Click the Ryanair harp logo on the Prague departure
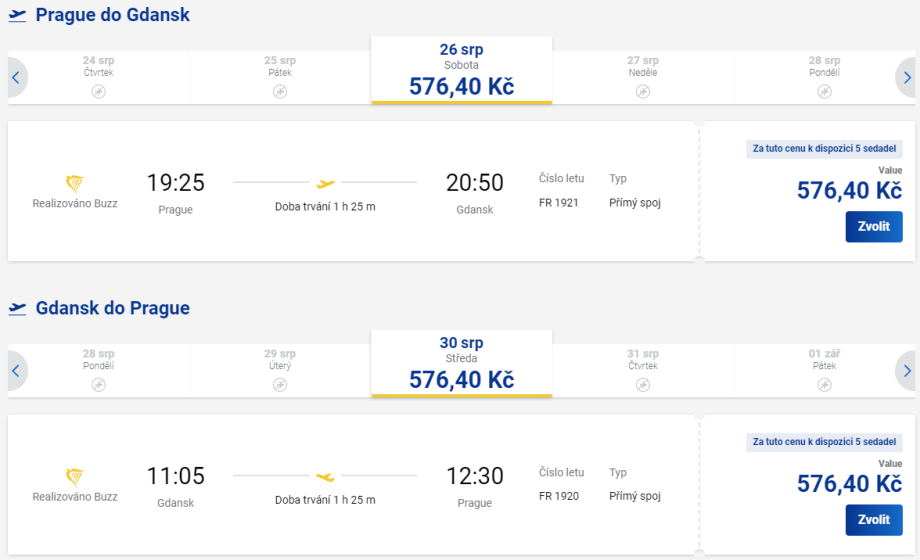Image resolution: width=920 pixels, height=560 pixels. click(75, 183)
